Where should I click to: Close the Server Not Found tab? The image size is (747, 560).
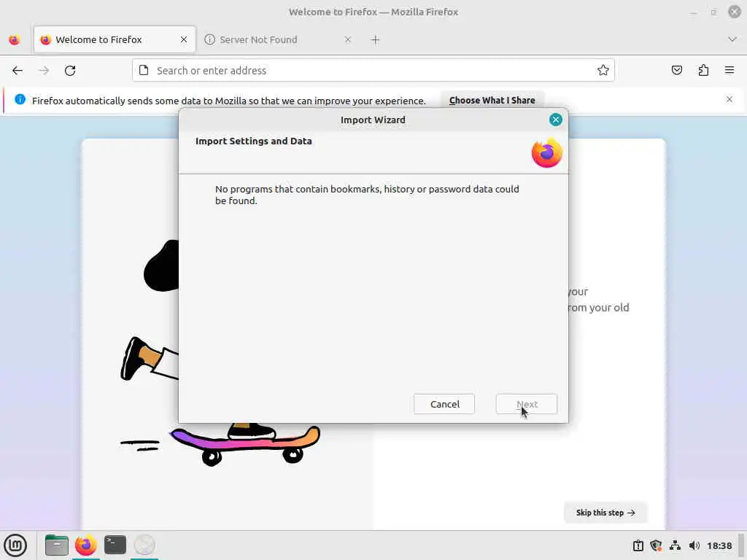click(348, 39)
